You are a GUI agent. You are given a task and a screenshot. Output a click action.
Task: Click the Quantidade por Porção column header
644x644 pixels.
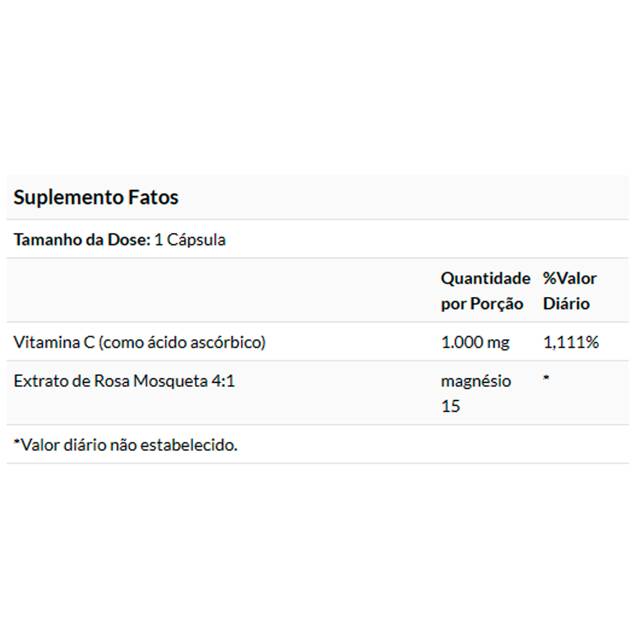486,291
